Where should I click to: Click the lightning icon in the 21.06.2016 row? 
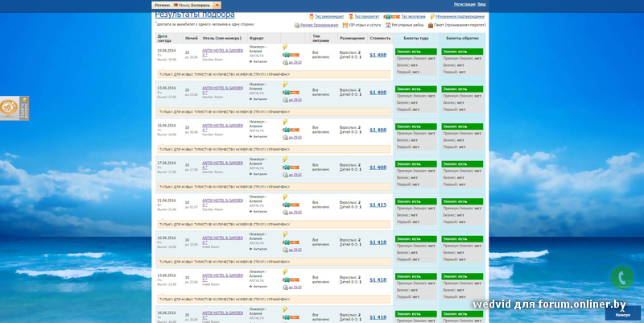285,197
